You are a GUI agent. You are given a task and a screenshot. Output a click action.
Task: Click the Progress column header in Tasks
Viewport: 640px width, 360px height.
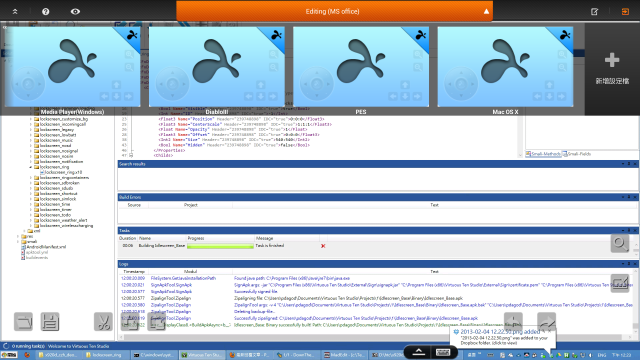(220, 238)
